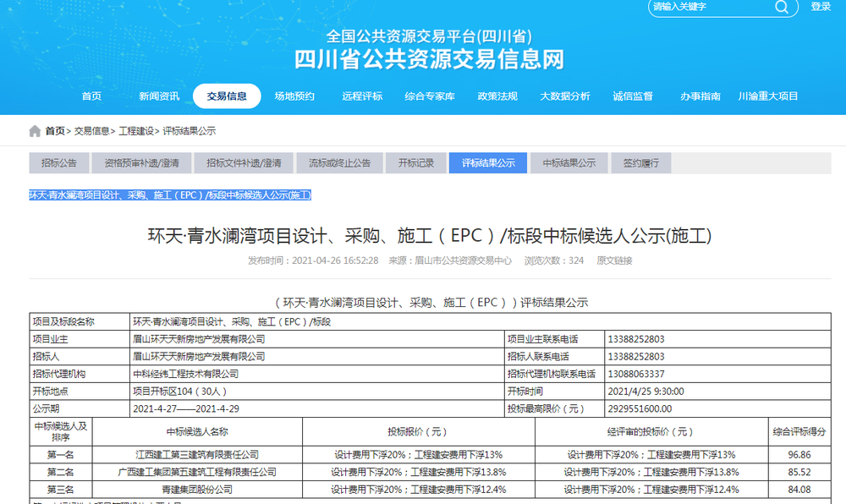
Task: Click the search magnifier icon
Action: [781, 7]
